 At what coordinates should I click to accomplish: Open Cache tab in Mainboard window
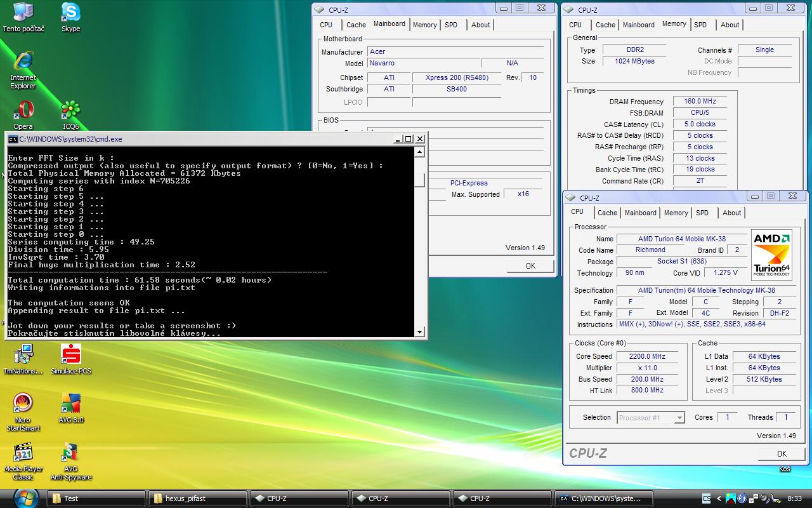coord(356,25)
